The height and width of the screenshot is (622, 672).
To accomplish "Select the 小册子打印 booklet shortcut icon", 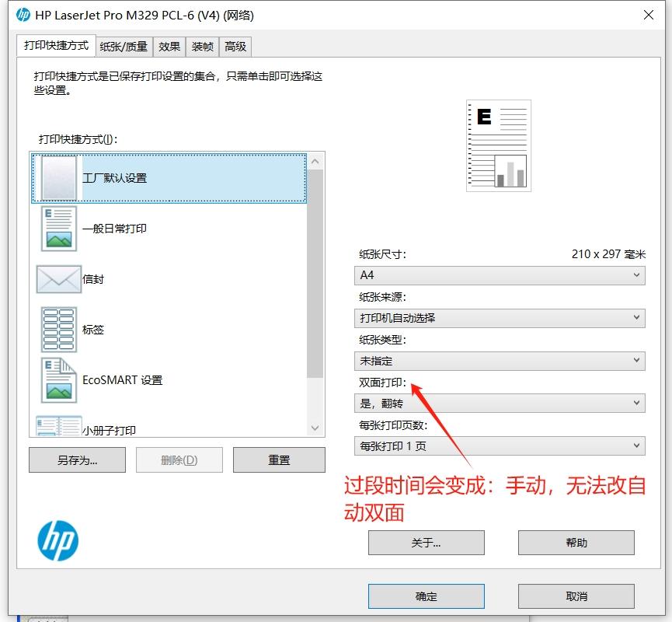I will pyautogui.click(x=59, y=426).
